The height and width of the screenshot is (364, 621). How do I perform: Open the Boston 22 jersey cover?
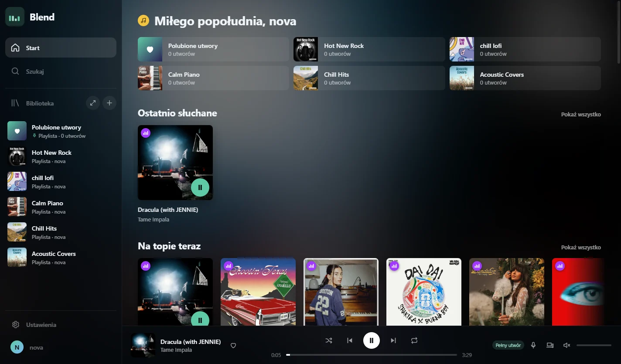[341, 292]
